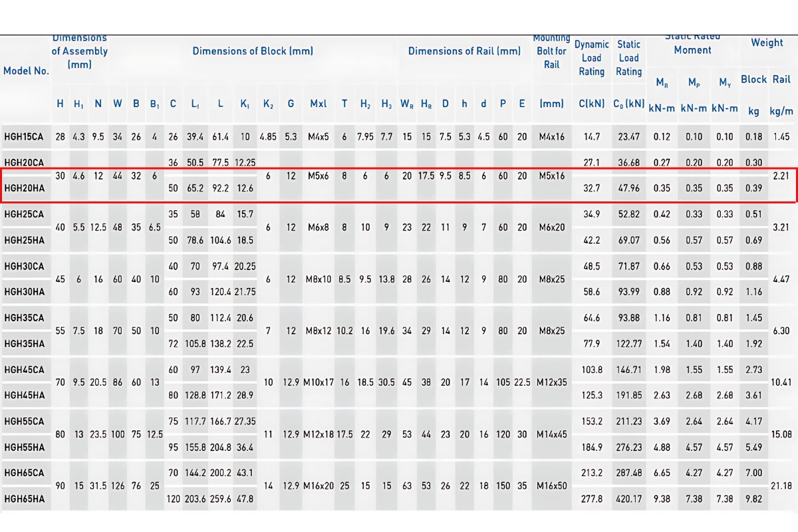798x532 pixels.
Task: Click the M16x50 mounting bolt cell
Action: tap(552, 485)
